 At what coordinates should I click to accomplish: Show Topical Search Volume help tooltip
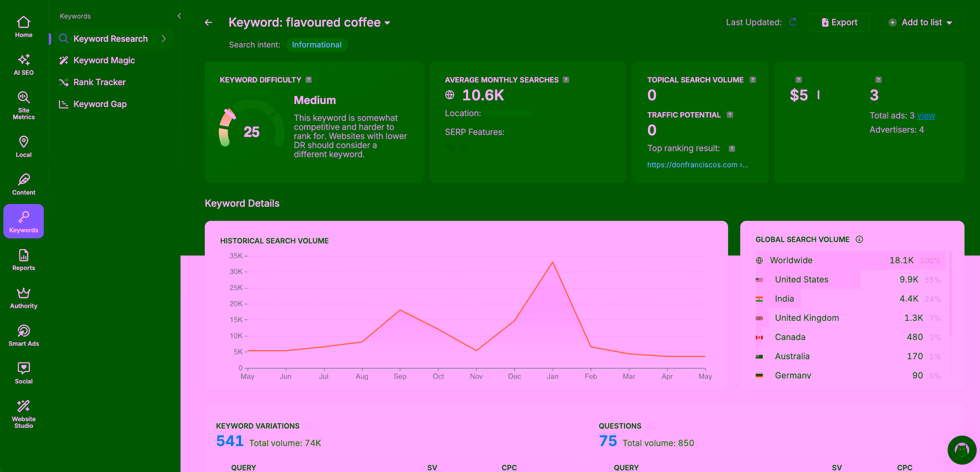tap(753, 80)
